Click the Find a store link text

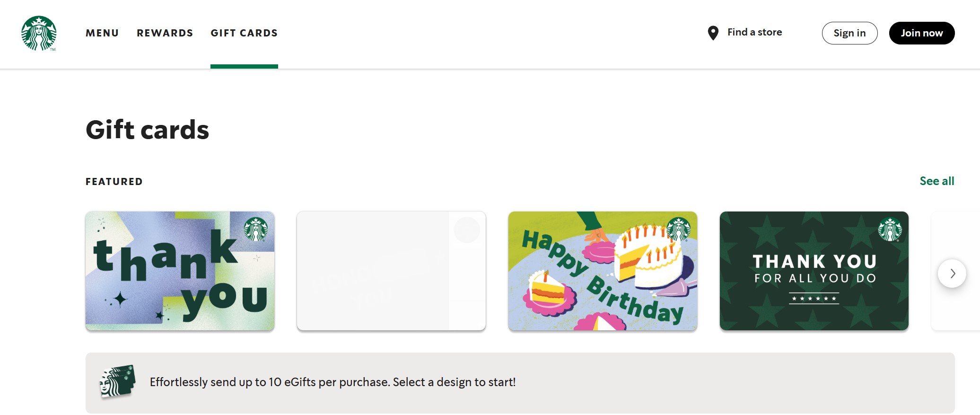[754, 32]
